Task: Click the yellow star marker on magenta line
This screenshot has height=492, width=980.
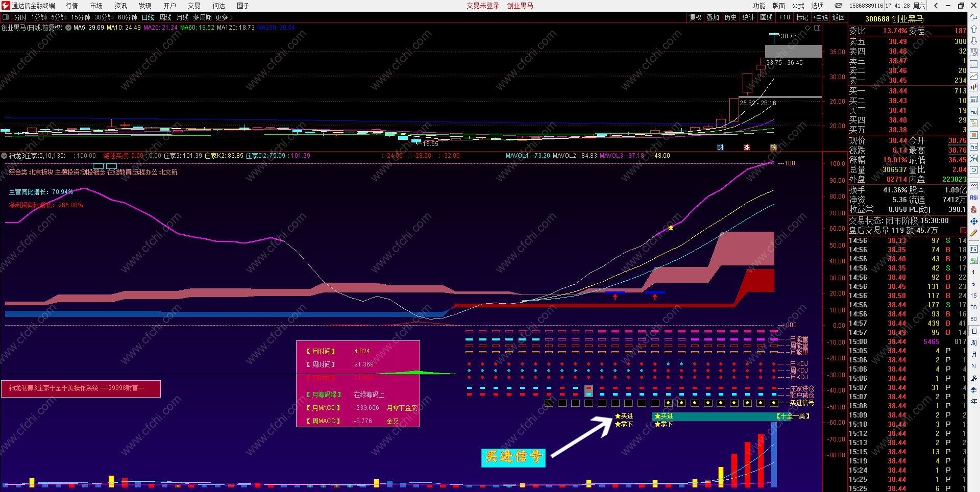Action: click(671, 228)
